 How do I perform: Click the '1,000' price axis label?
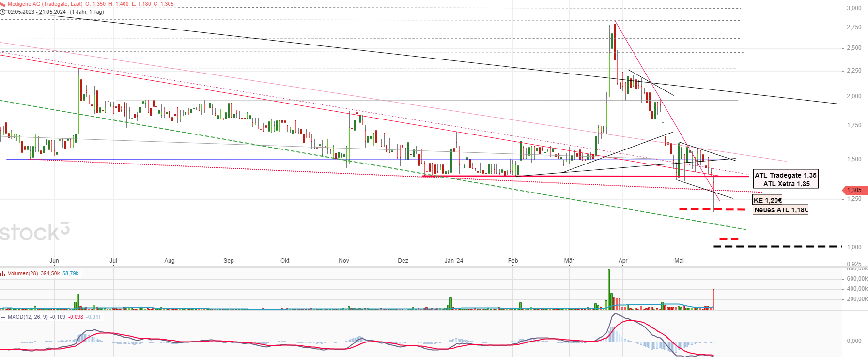[854, 247]
